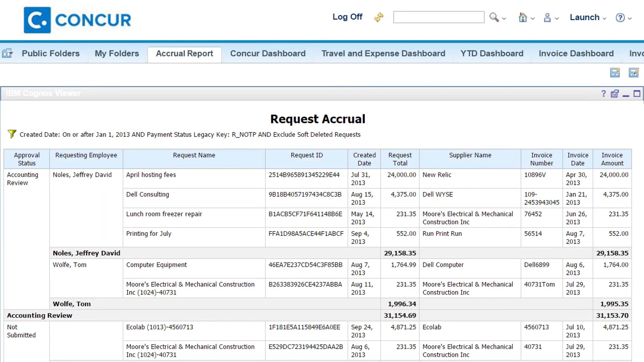Click the tab menu icon left of Public Folders
The height and width of the screenshot is (362, 644).
point(7,53)
